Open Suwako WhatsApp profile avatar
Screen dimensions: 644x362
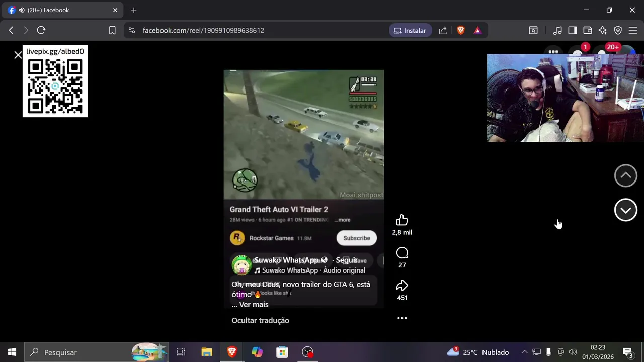[242, 265]
